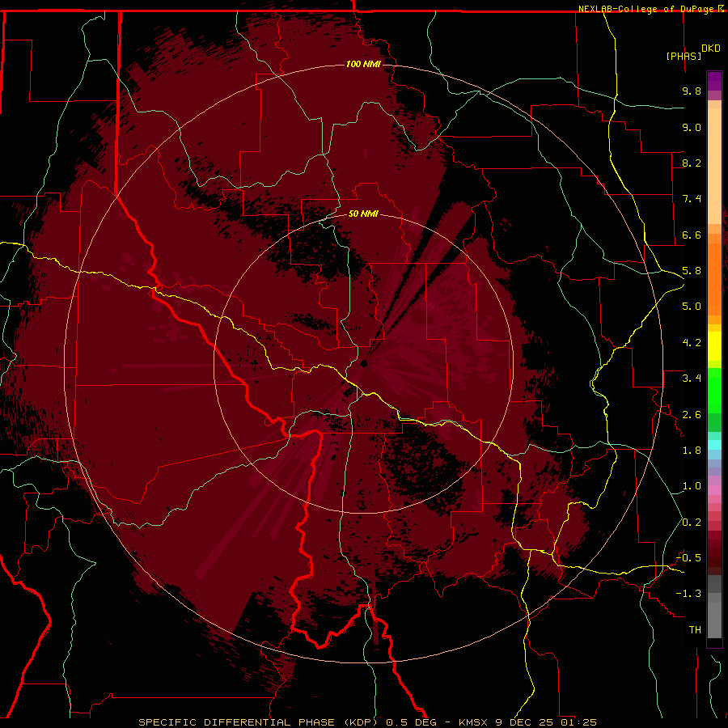Click the 0.2 scale label
The image size is (728, 728).
[692, 523]
